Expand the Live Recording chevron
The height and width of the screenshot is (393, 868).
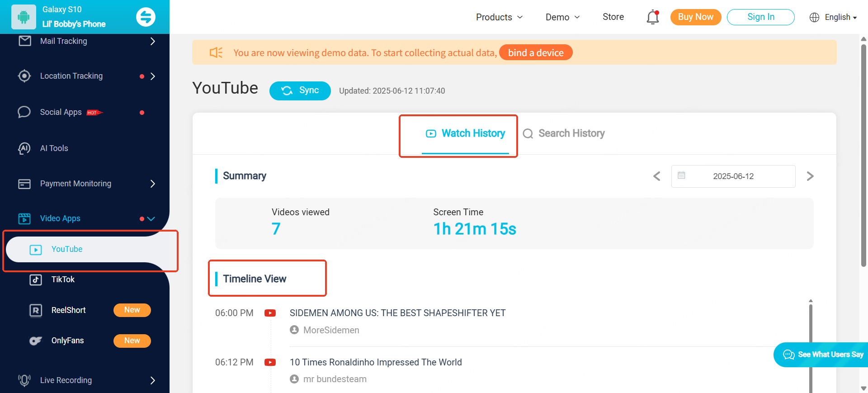point(153,380)
